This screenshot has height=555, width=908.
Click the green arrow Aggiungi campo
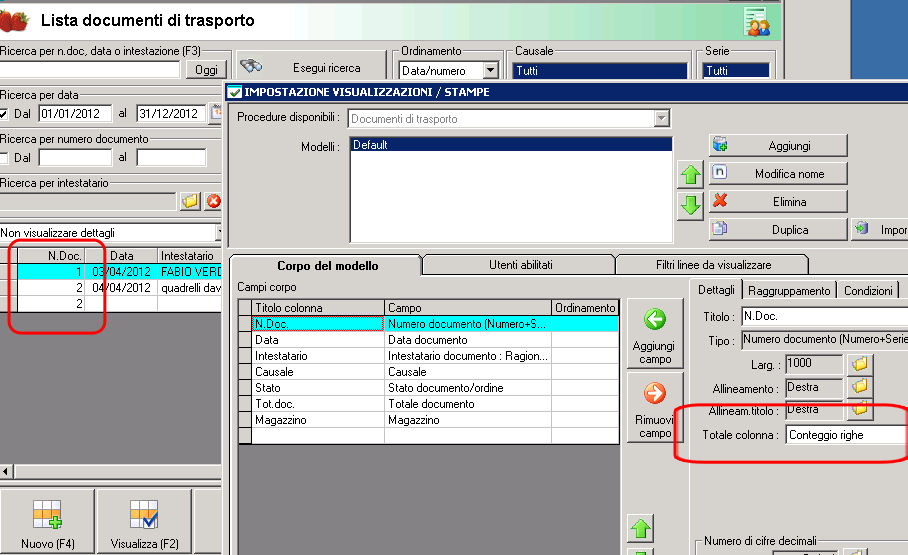pos(655,333)
